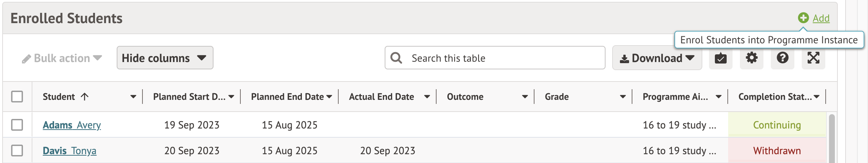Select the Davis Tonya row checkbox
This screenshot has height=163, width=868.
[17, 151]
